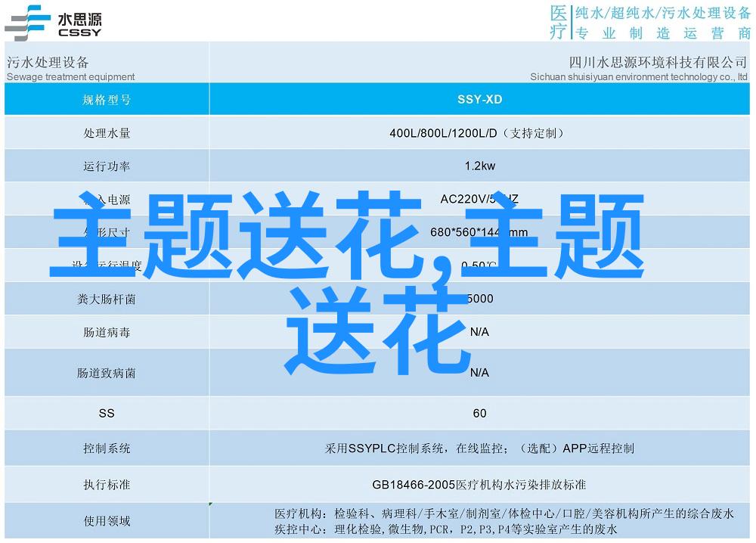Select the SSY-XD header cell
This screenshot has height=543, width=756.
pyautogui.click(x=479, y=99)
